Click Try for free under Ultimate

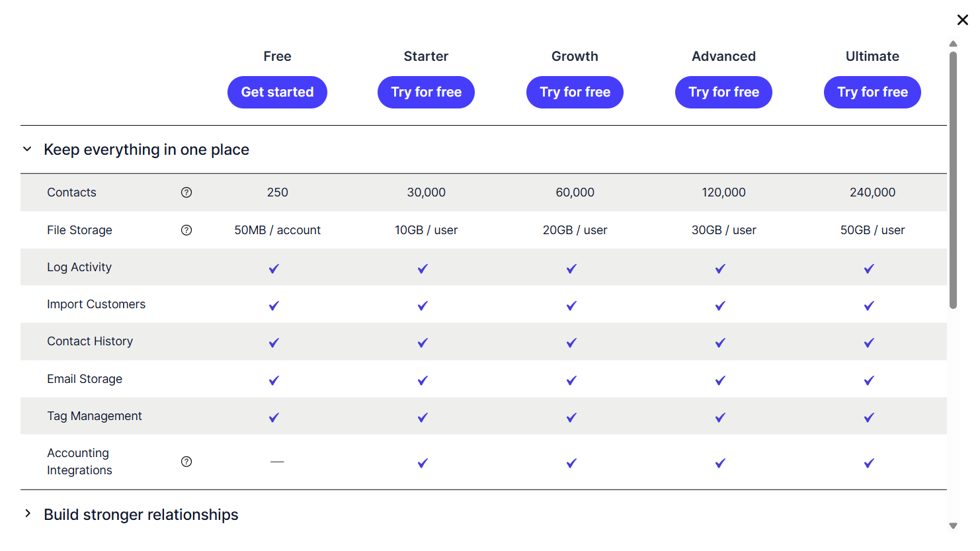(872, 92)
